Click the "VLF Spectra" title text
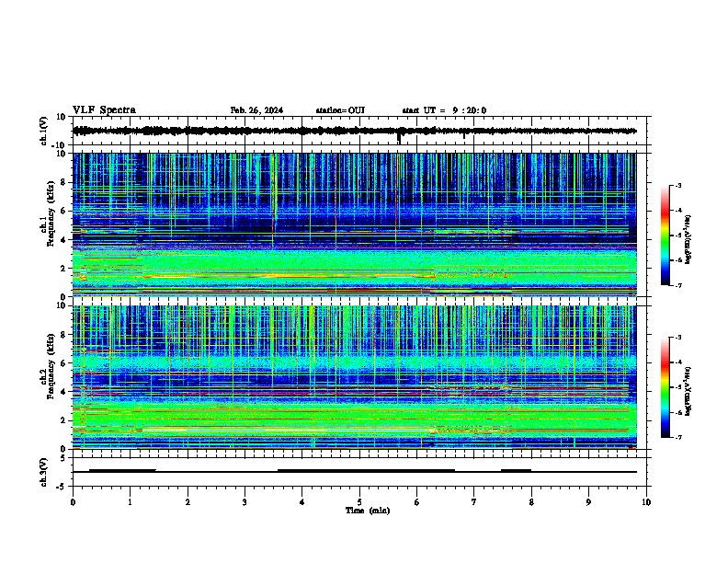 pos(104,110)
